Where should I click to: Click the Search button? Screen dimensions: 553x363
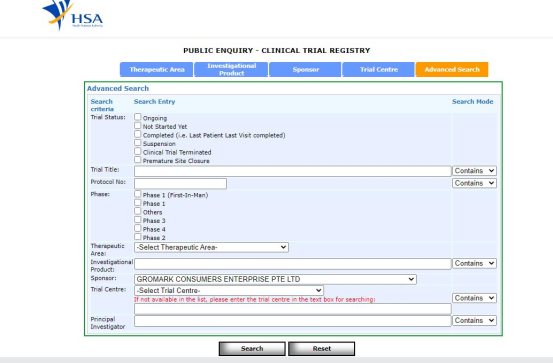pyautogui.click(x=252, y=349)
